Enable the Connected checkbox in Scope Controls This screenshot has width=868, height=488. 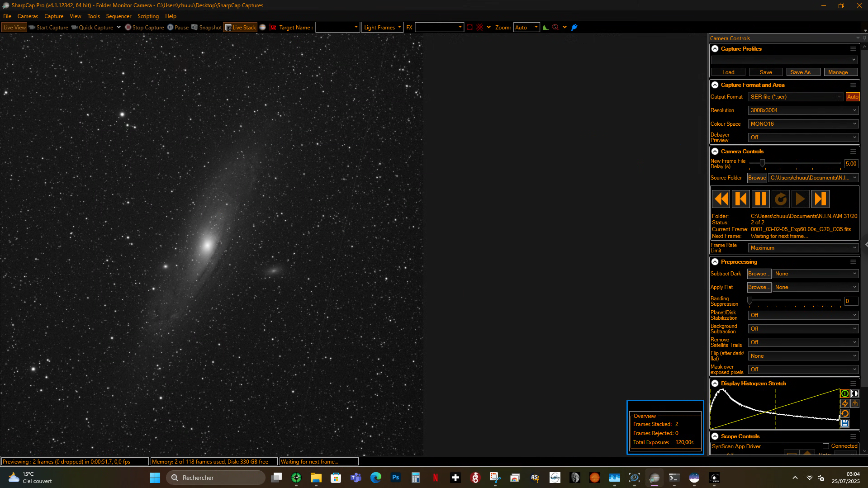pyautogui.click(x=826, y=446)
